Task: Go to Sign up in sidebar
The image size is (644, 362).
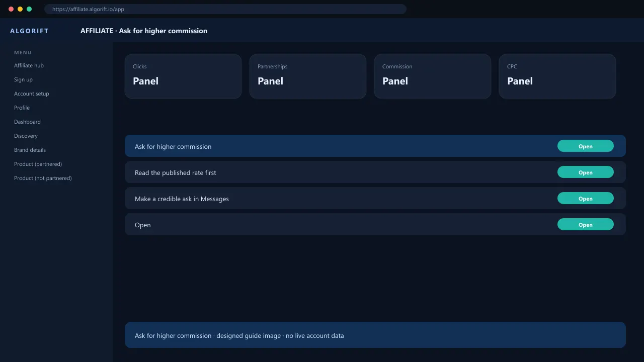Action: [x=23, y=79]
